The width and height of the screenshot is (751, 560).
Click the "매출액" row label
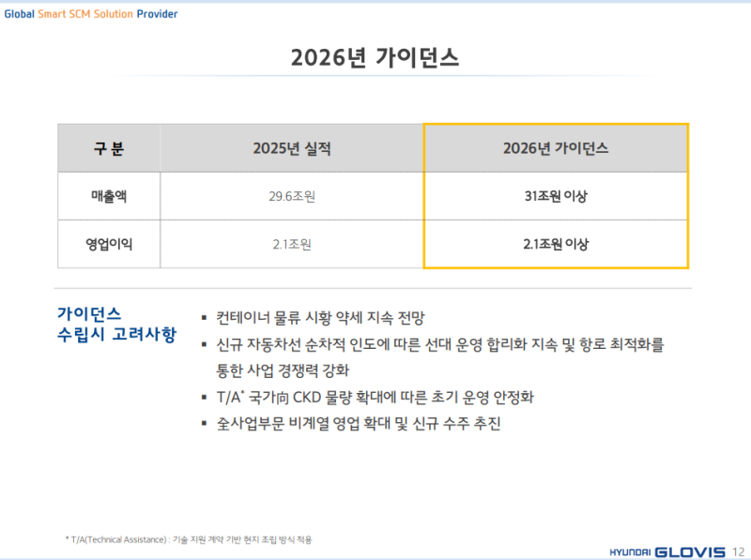108,196
